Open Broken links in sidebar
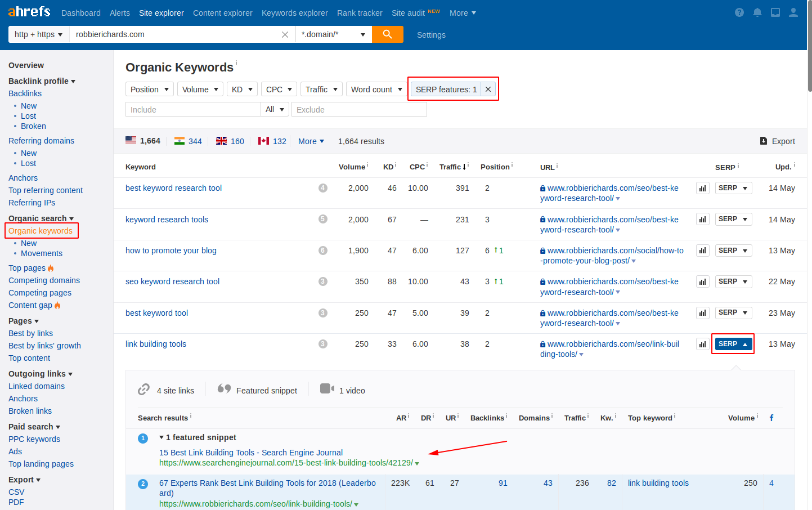The height and width of the screenshot is (510, 812). click(x=30, y=411)
